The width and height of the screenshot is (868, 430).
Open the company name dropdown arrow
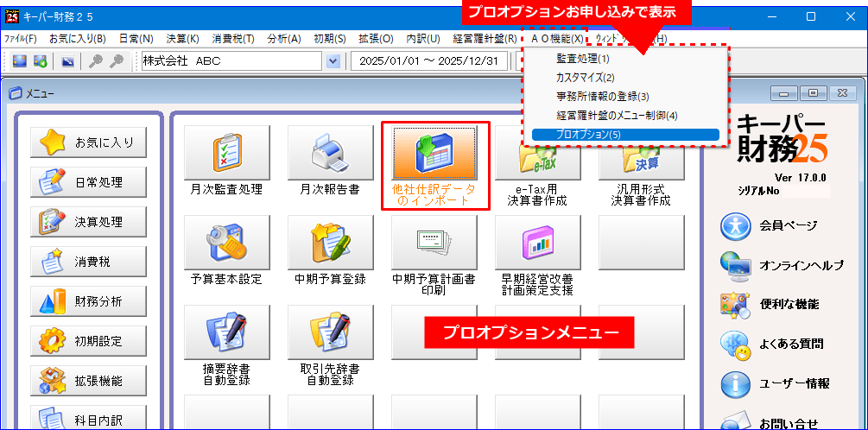coord(333,61)
